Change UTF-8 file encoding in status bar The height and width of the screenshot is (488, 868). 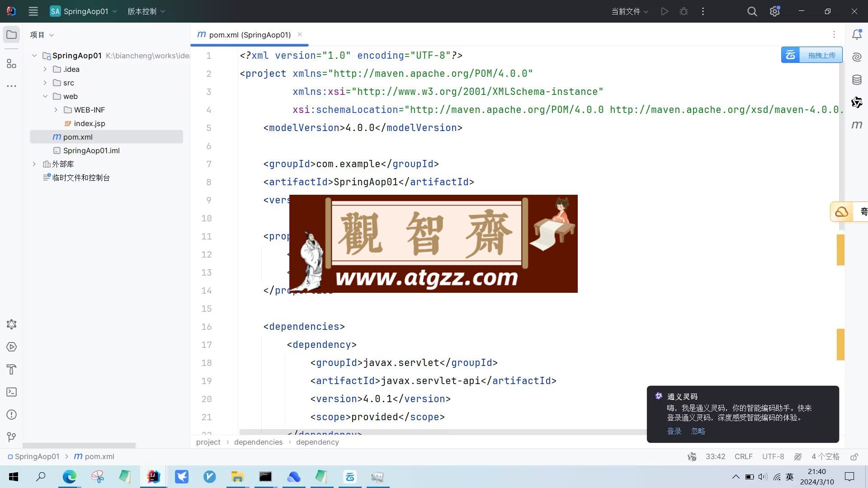773,457
